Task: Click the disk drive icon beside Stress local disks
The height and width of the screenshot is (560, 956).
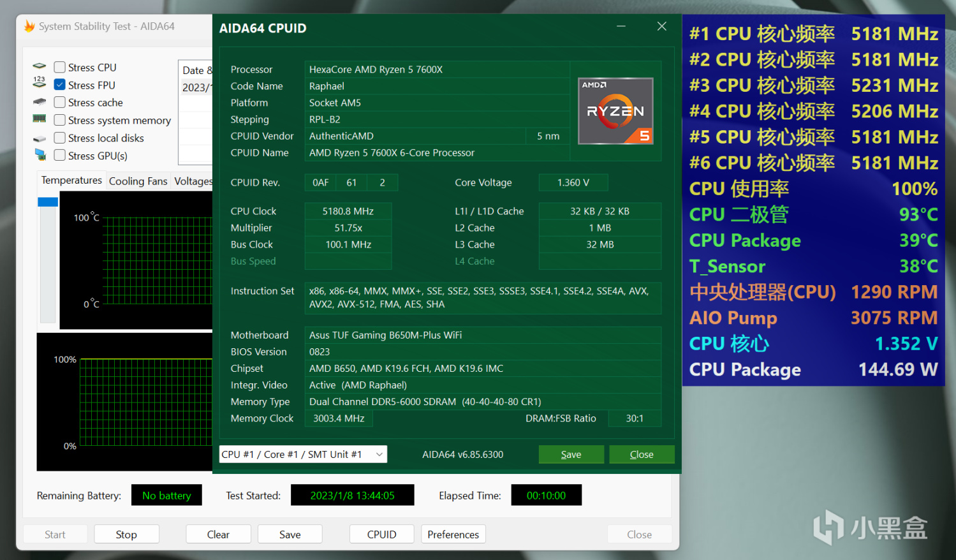Action: tap(40, 138)
